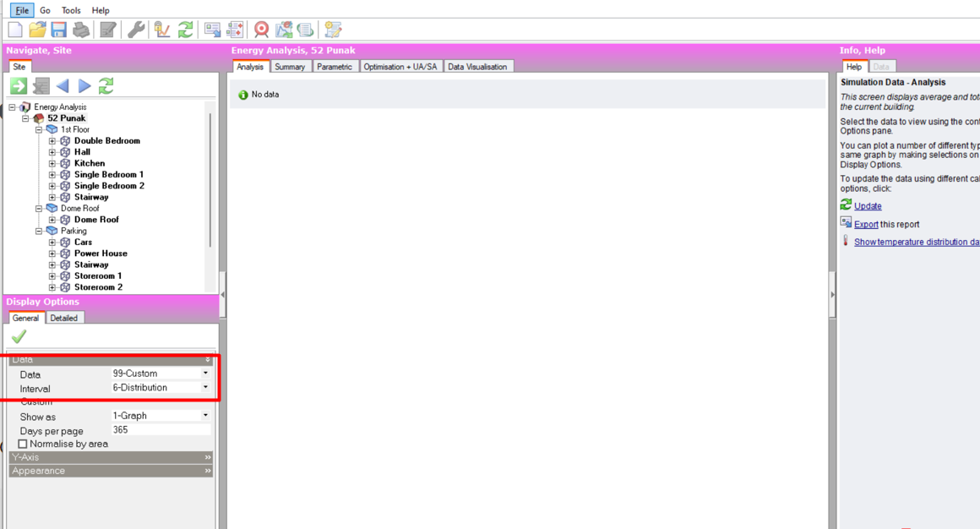The height and width of the screenshot is (529, 980).
Task: Select Storeroom 2 in the tree
Action: (98, 287)
